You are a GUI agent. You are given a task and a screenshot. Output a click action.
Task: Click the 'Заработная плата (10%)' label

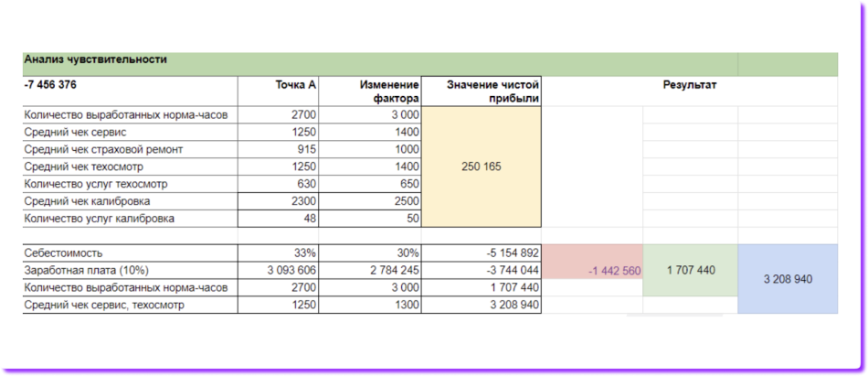pos(130,270)
